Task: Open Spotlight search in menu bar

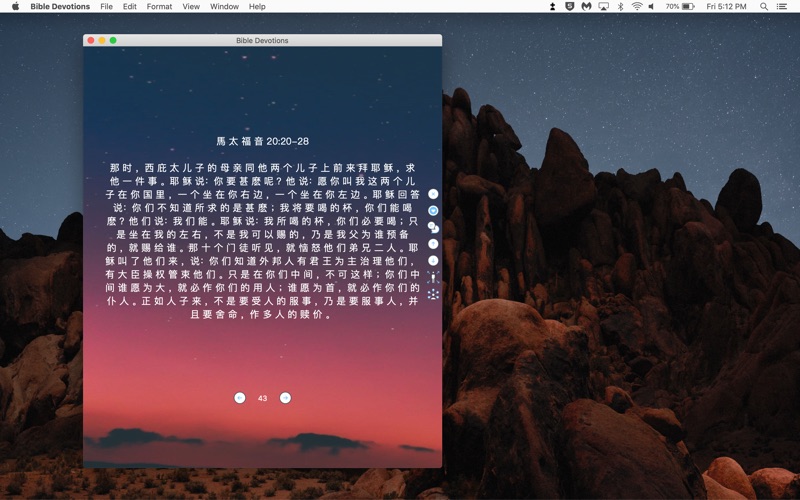Action: [x=765, y=7]
